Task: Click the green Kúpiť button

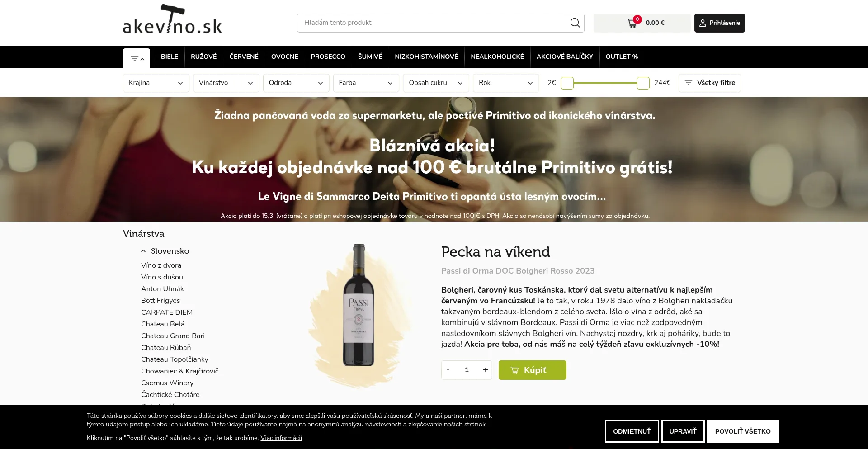Action: [532, 370]
